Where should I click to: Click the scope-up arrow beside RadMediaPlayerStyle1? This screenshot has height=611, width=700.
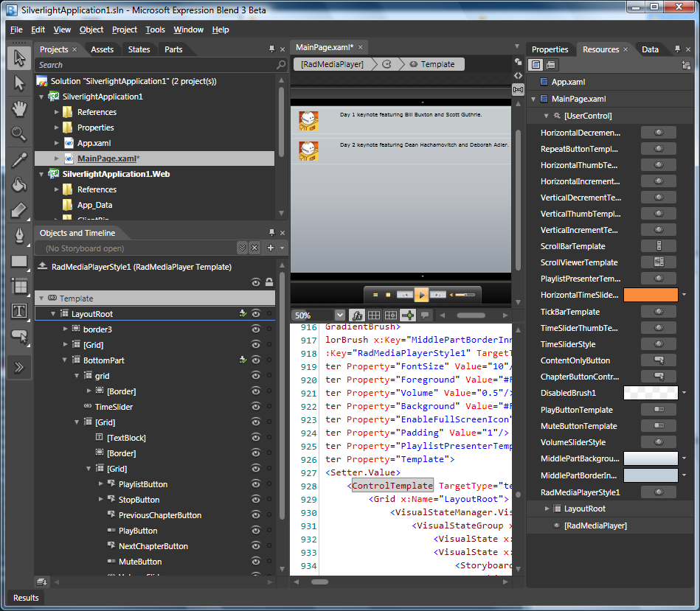click(42, 266)
